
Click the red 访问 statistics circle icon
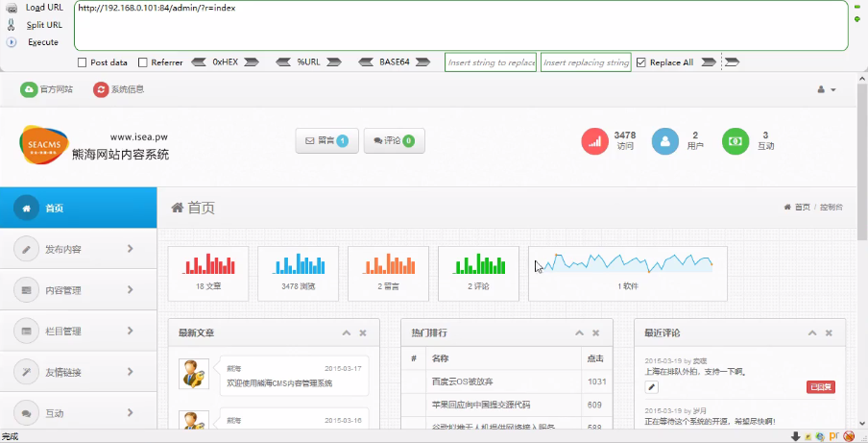(x=595, y=140)
